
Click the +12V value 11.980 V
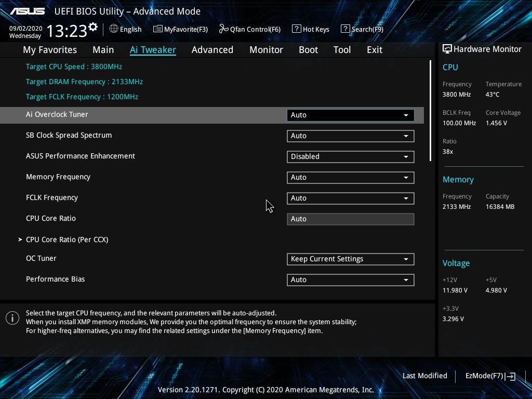coord(455,290)
